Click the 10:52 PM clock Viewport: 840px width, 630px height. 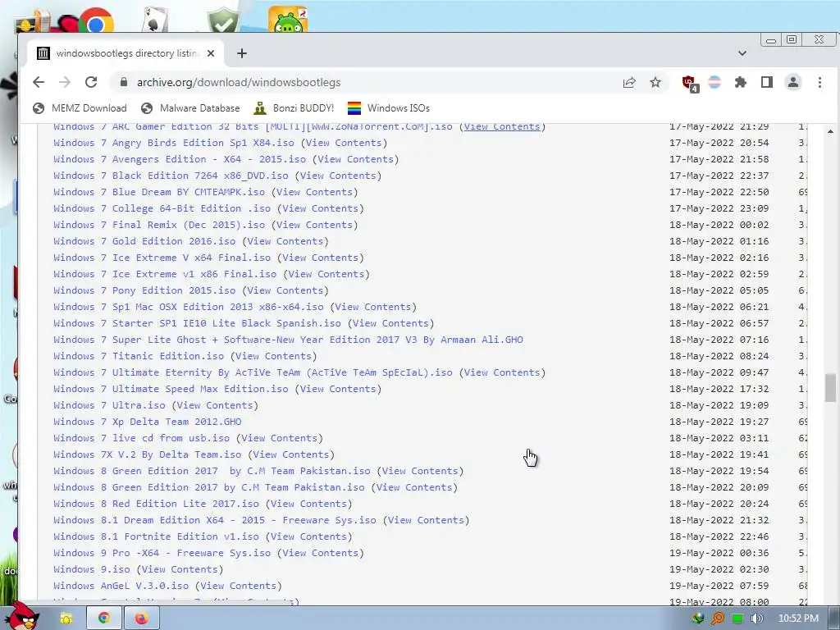(x=798, y=619)
